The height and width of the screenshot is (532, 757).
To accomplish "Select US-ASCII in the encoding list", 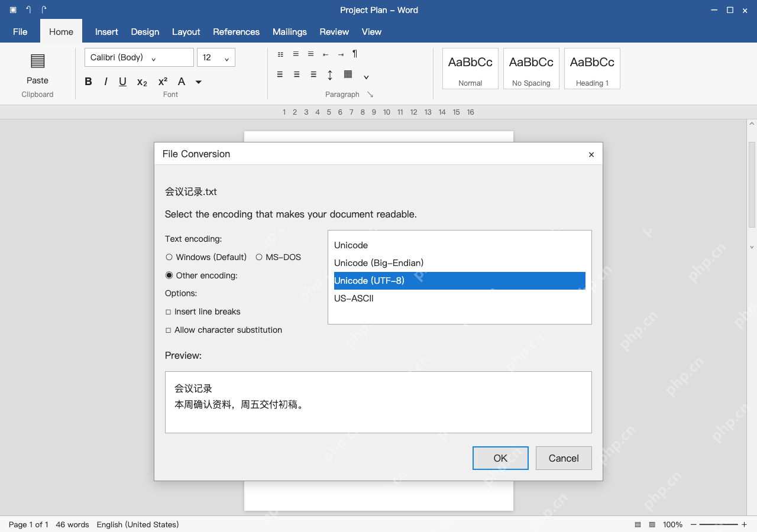I will pos(460,299).
